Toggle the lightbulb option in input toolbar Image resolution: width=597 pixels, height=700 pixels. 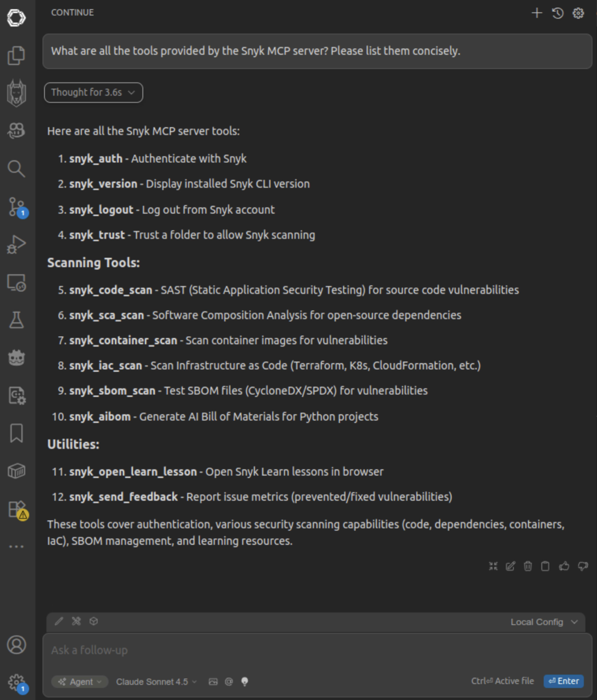(245, 681)
